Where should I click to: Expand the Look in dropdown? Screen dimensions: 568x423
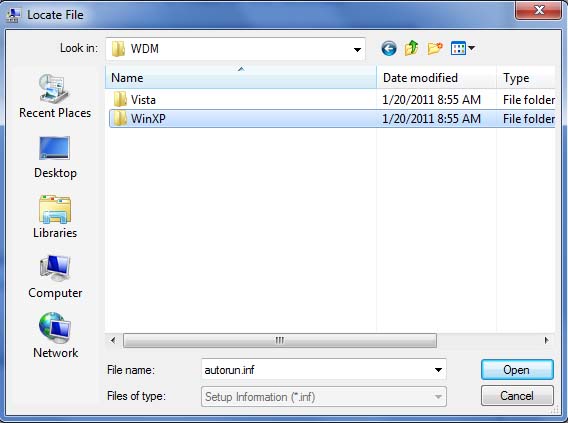(x=357, y=49)
